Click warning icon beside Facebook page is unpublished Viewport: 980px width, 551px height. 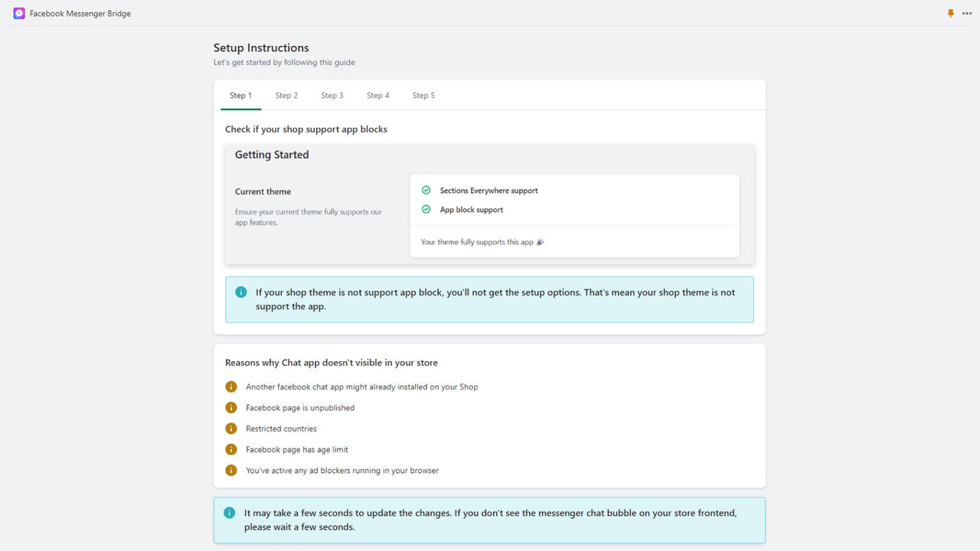click(x=231, y=408)
